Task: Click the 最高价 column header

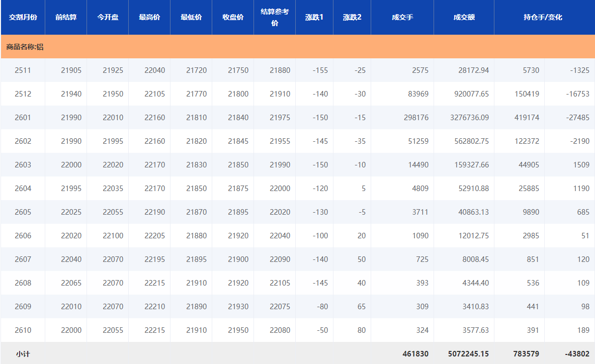Action: 149,17
